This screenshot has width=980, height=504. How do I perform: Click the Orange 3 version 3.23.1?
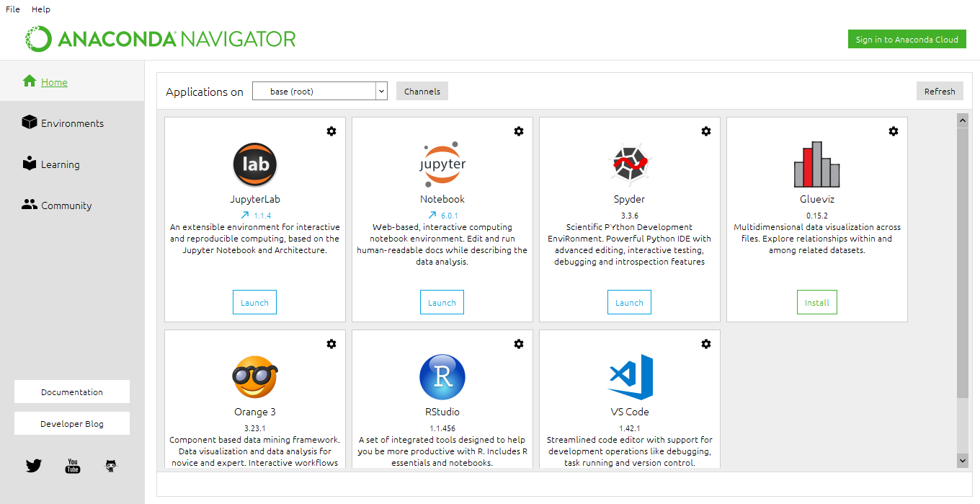click(255, 428)
